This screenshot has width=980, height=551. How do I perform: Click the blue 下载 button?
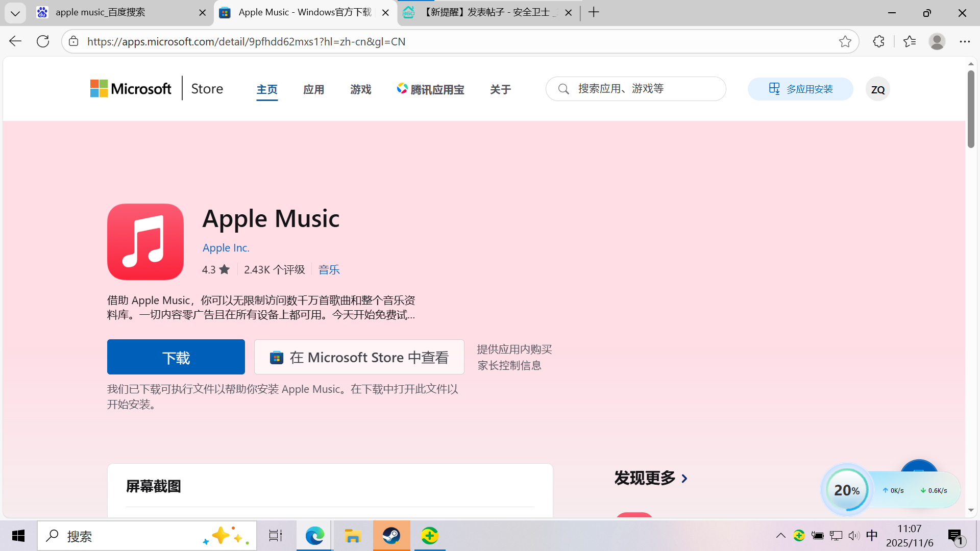pos(176,357)
